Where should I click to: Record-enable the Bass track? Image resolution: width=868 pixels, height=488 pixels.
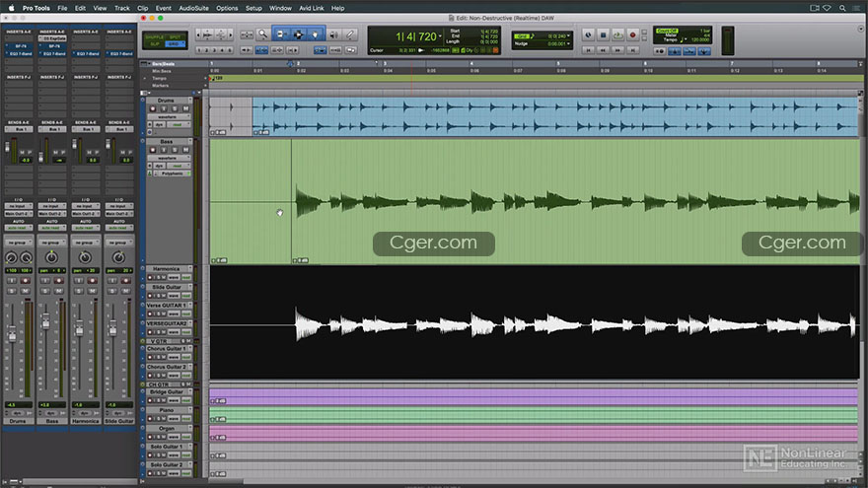pos(153,150)
